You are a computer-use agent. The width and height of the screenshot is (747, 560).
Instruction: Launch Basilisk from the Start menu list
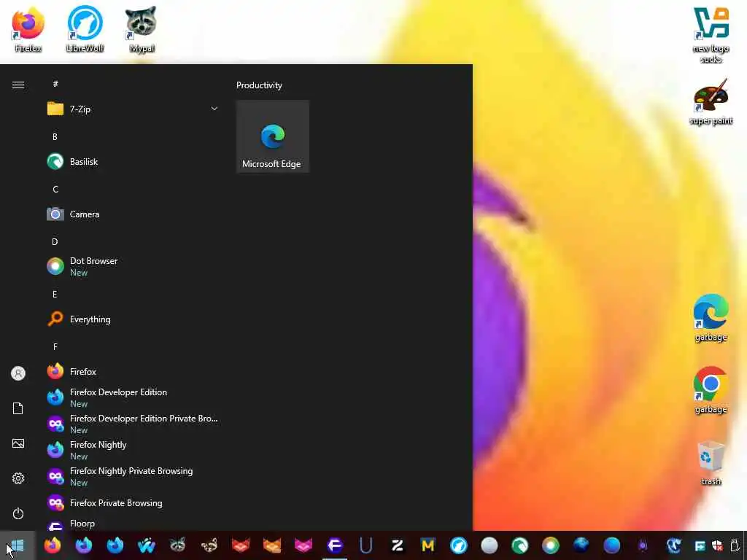[133, 162]
